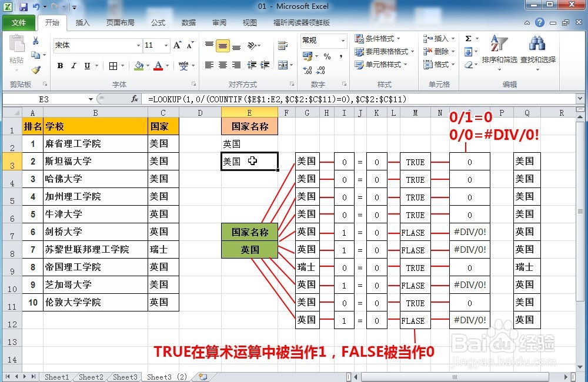
Task: Open Find and Select (查找和选择)
Action: (538, 52)
